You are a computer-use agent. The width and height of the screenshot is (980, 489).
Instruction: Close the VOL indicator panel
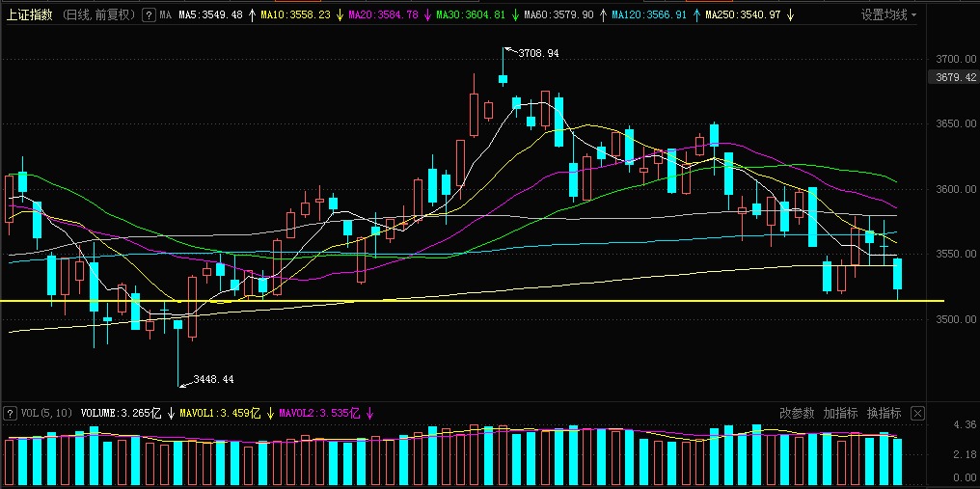click(917, 413)
